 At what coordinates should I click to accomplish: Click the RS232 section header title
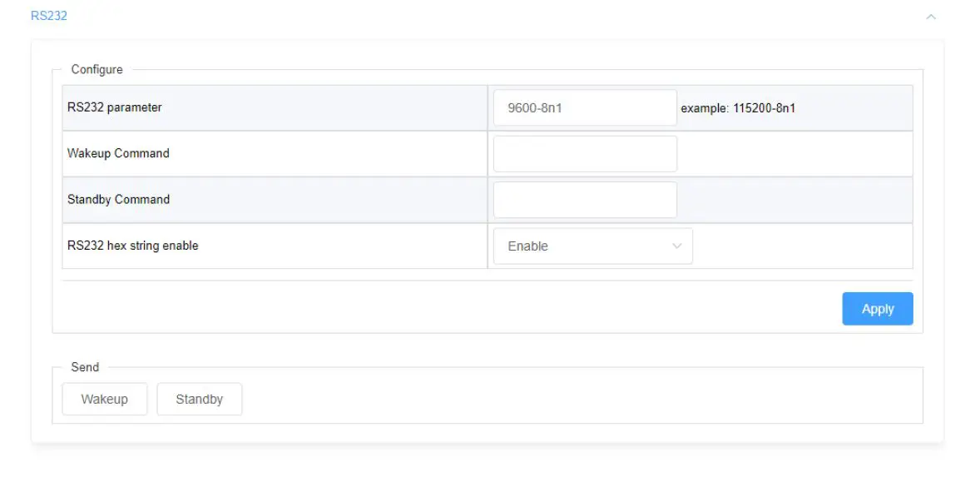coord(49,16)
